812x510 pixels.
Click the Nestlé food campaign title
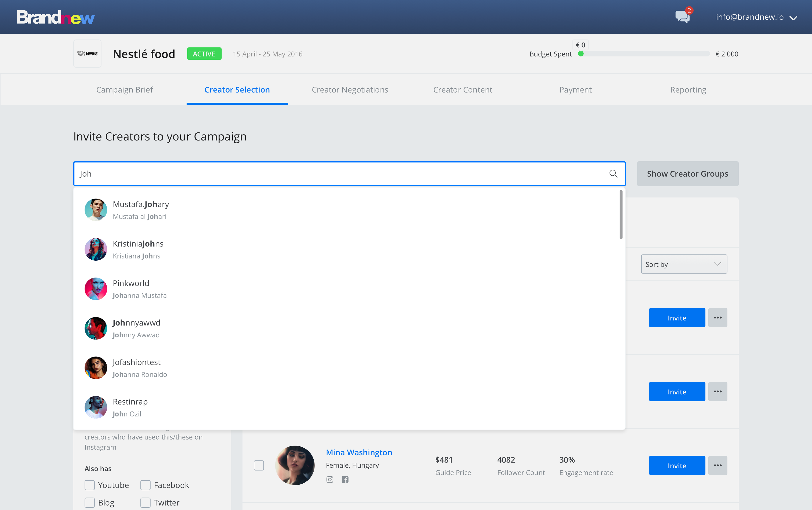click(x=144, y=54)
